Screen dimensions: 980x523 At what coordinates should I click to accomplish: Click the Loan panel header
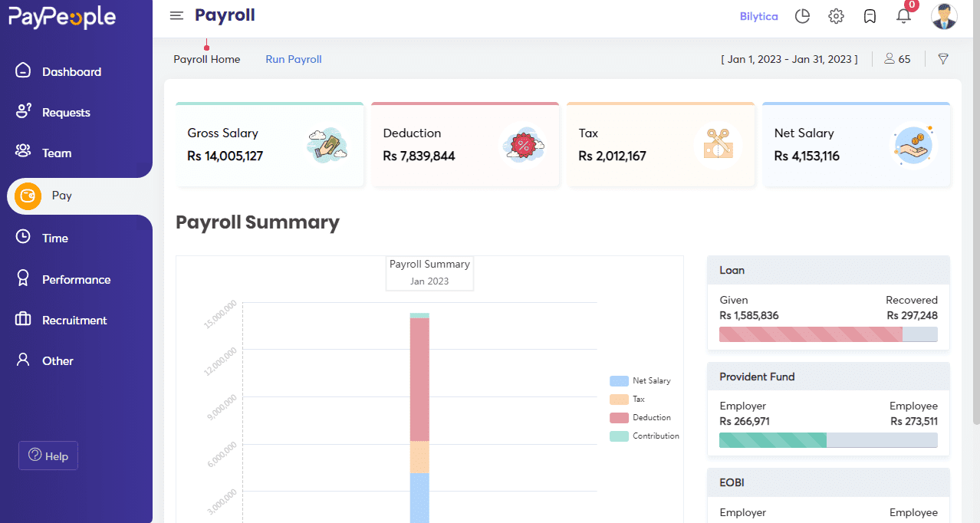828,270
